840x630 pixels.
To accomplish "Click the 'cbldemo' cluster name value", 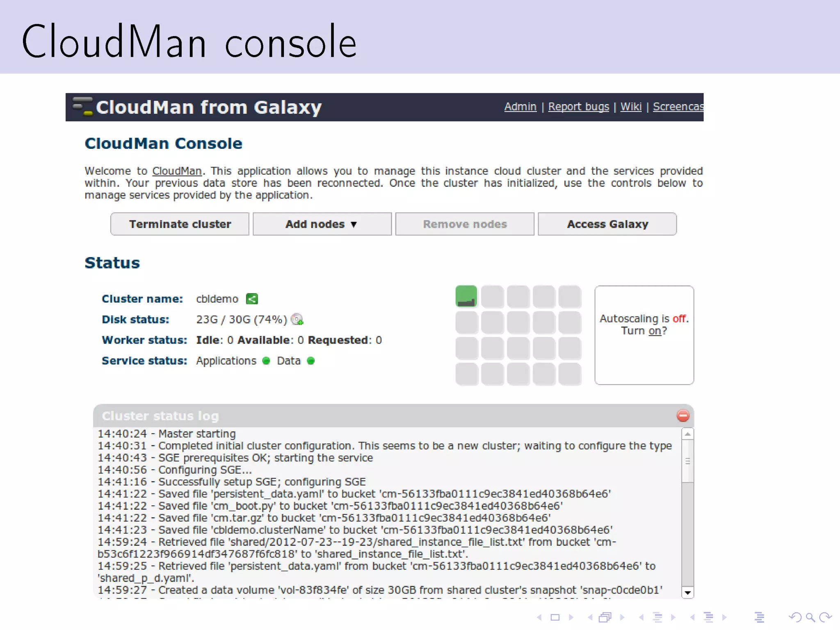I will click(217, 299).
